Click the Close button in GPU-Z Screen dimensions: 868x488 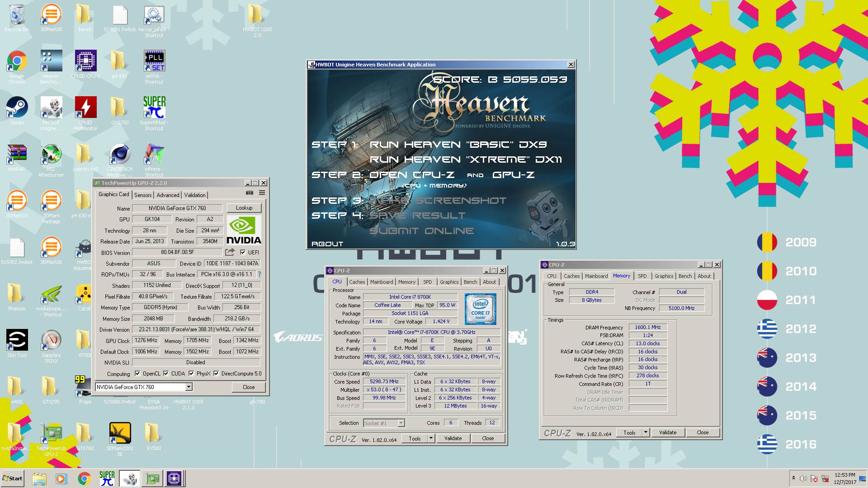[x=249, y=387]
